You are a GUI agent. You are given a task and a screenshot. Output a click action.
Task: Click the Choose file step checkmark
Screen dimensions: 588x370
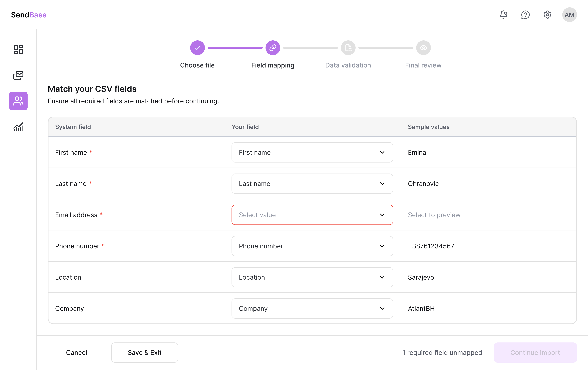(x=197, y=48)
